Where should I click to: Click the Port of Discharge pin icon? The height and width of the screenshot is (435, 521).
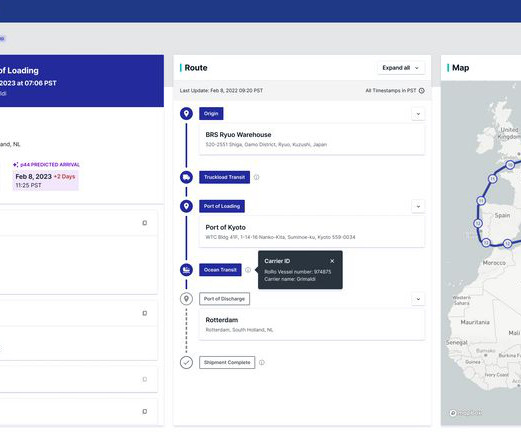(186, 299)
